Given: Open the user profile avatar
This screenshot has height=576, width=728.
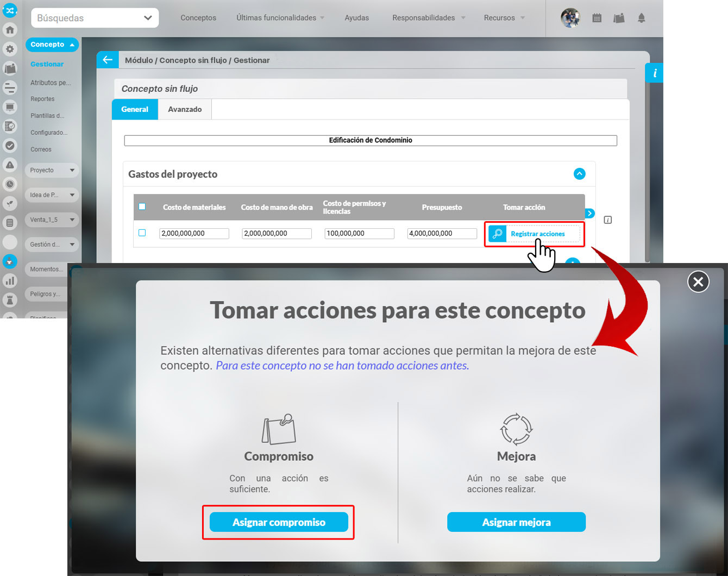Looking at the screenshot, I should pyautogui.click(x=570, y=18).
